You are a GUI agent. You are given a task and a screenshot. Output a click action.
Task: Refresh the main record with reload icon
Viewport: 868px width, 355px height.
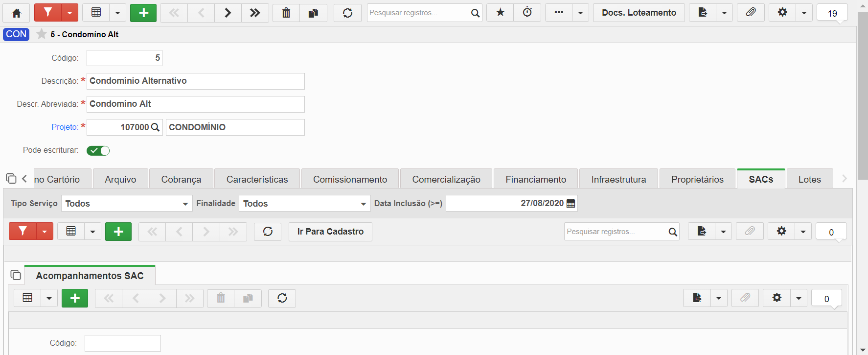click(x=347, y=13)
